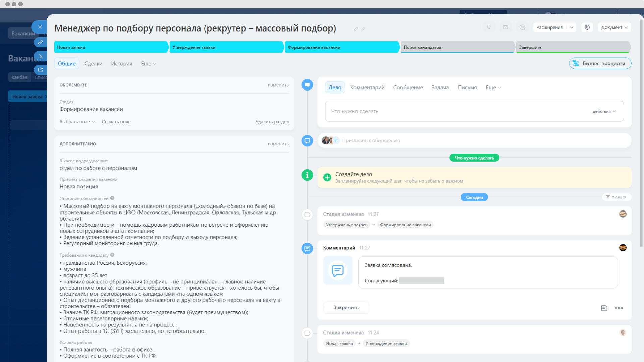Click the Закрепить button
Image resolution: width=644 pixels, height=362 pixels.
coord(346,308)
